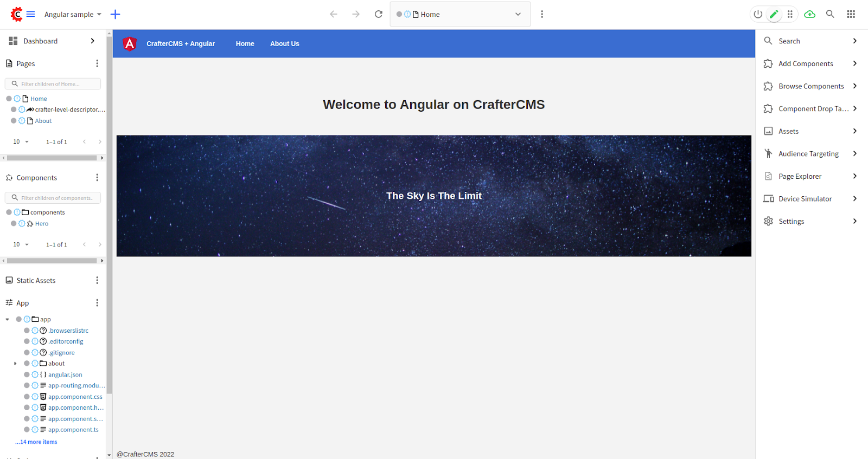Screen dimensions: 868x459
Task: Click the blue plus create-content icon
Action: tap(115, 14)
